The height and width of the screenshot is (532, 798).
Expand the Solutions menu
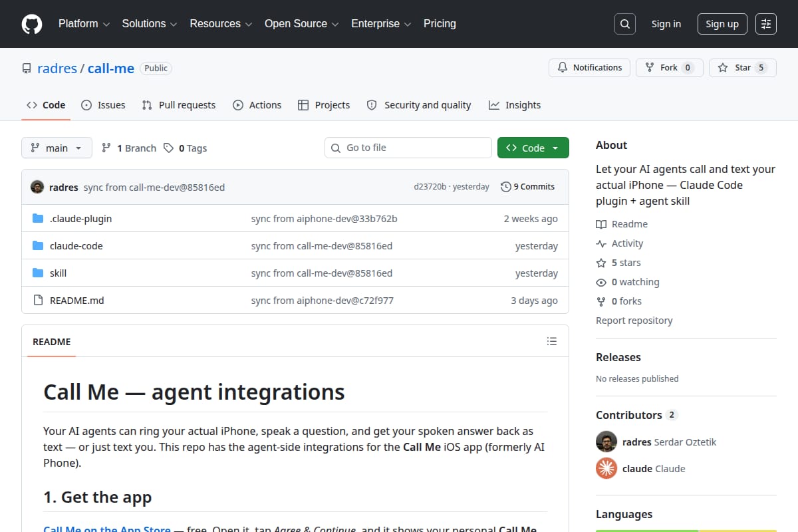[x=150, y=24]
